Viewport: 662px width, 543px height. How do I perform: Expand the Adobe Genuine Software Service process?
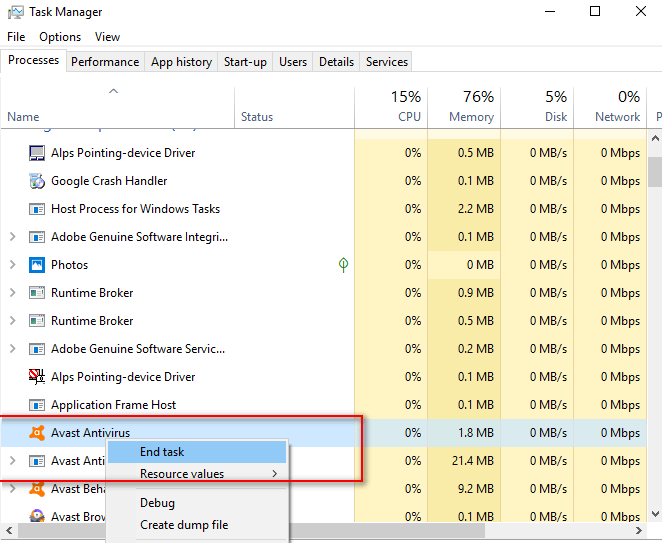pos(13,349)
